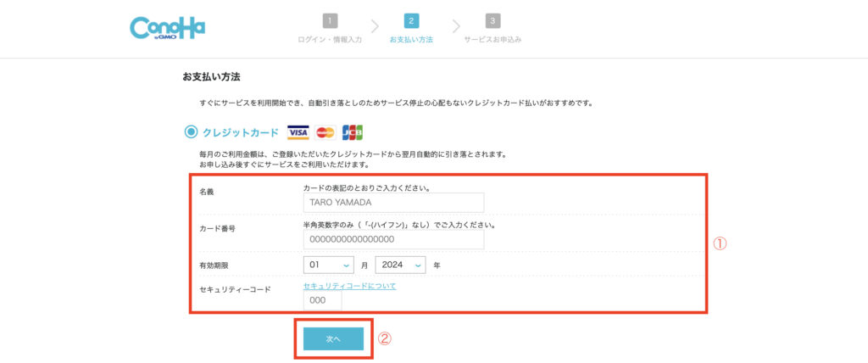
Task: Click the カードの表記のとおりご入力ください hint
Action: click(367, 188)
